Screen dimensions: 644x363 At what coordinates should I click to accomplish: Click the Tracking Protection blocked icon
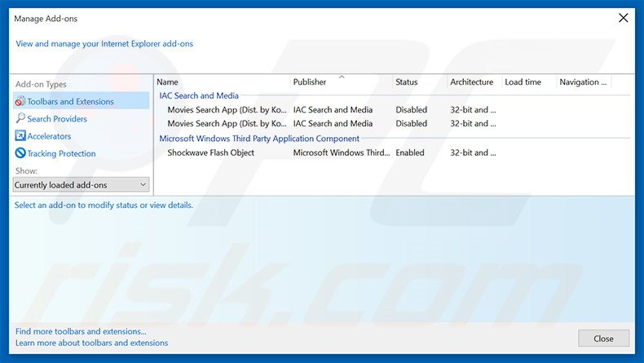(x=20, y=153)
